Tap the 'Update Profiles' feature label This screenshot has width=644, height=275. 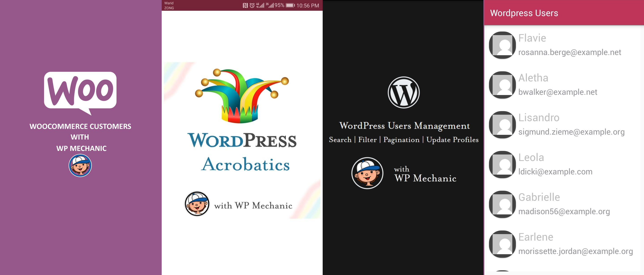(x=452, y=140)
